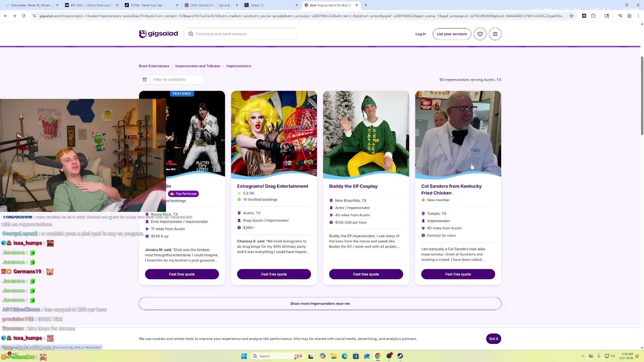Click List your services button
The width and height of the screenshot is (644, 362).
point(452,34)
